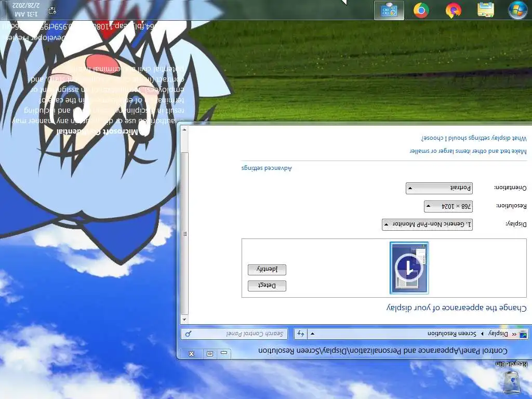Click the scrollbar arrow nearest the help links
532x399 pixels.
tap(184, 129)
